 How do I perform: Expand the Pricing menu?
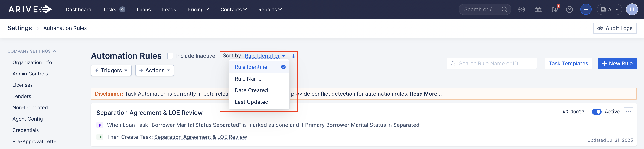tap(198, 9)
